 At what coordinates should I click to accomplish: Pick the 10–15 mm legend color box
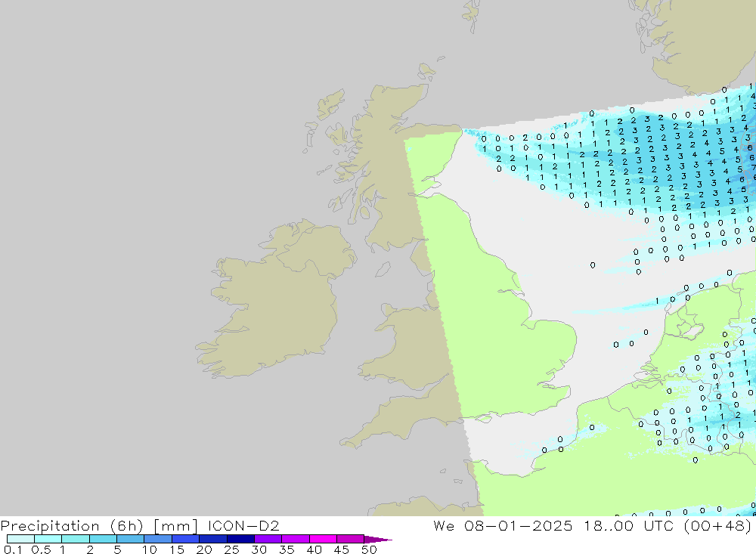pos(158,539)
